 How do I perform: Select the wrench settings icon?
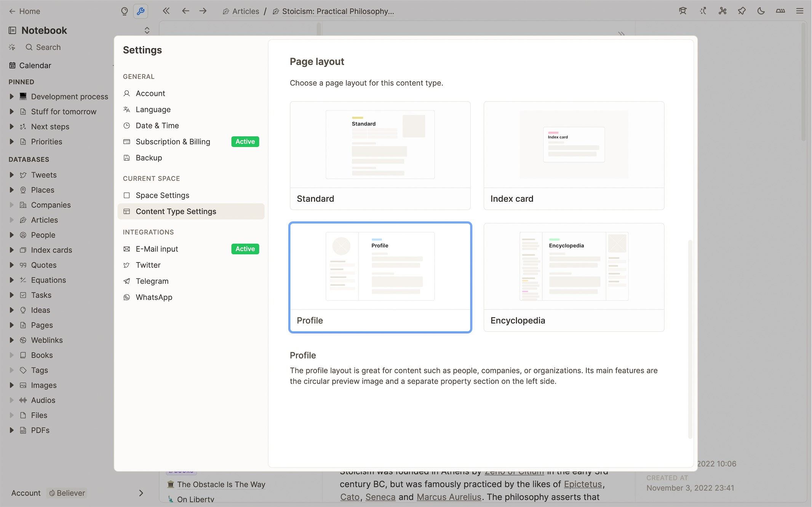141,11
